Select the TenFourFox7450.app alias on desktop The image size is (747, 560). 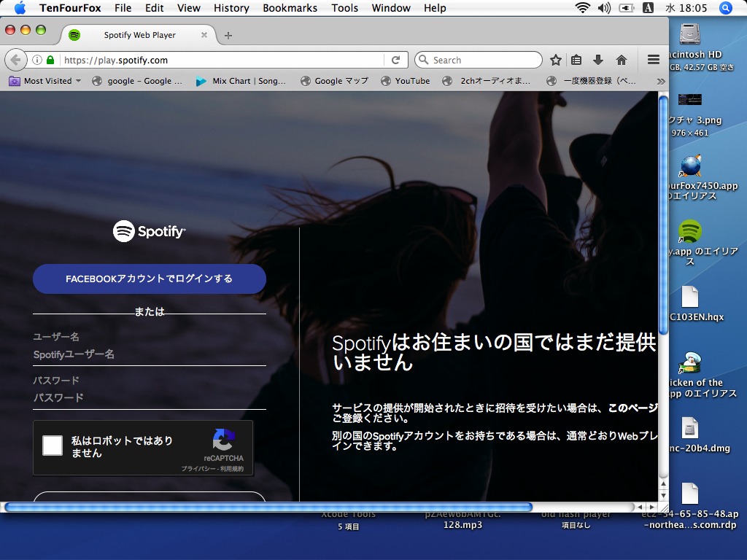tap(690, 166)
